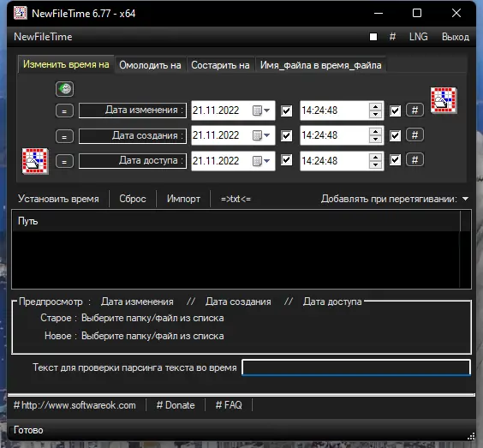Switch to Омолодить на tab
The height and width of the screenshot is (448, 483).
[x=150, y=65]
